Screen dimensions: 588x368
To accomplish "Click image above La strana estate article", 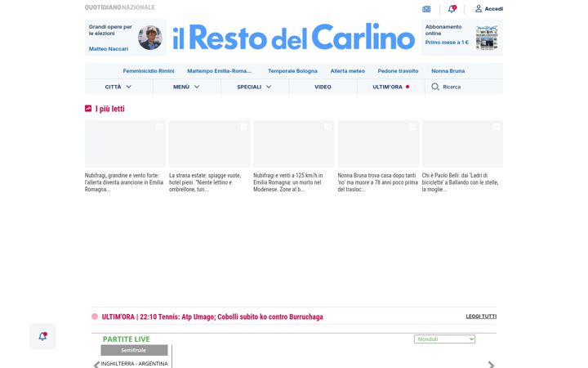I will pyautogui.click(x=209, y=144).
